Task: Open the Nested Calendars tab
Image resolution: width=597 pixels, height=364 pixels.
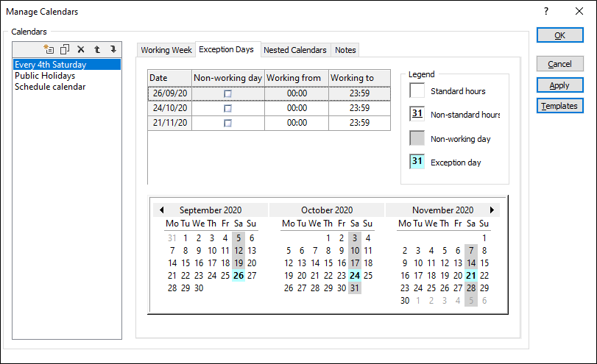Action: [296, 50]
